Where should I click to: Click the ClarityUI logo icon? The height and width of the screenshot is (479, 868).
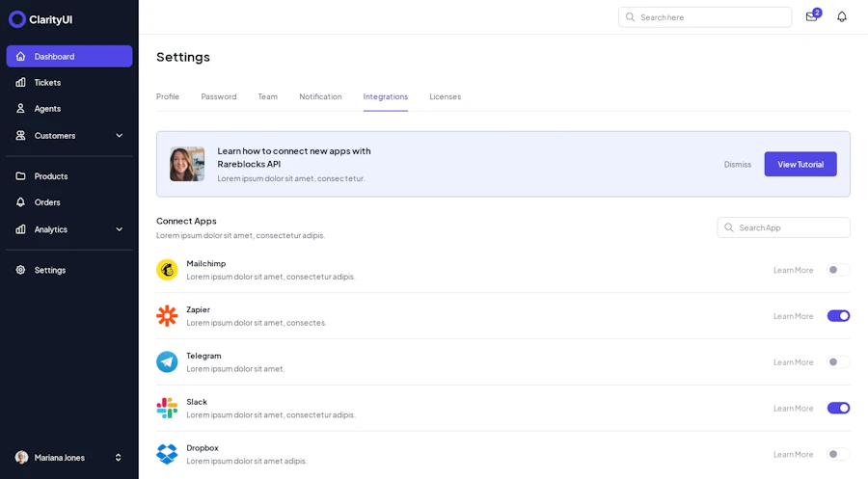(17, 19)
